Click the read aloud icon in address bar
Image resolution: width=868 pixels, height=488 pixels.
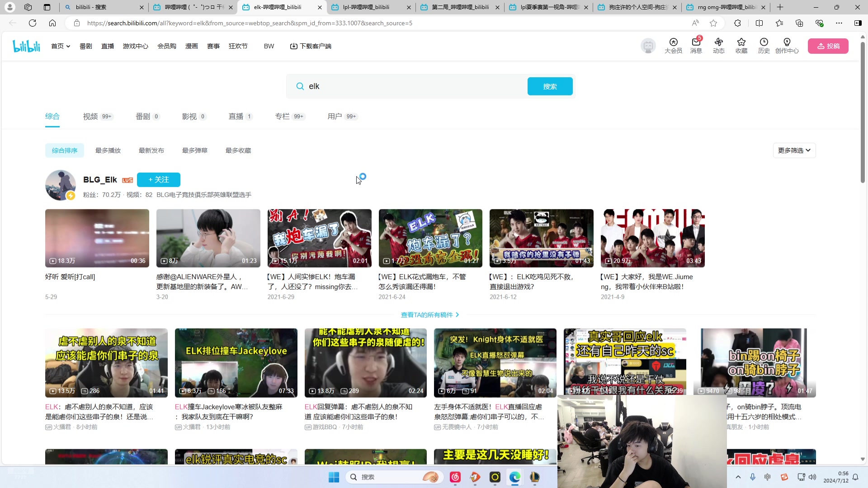pyautogui.click(x=695, y=23)
